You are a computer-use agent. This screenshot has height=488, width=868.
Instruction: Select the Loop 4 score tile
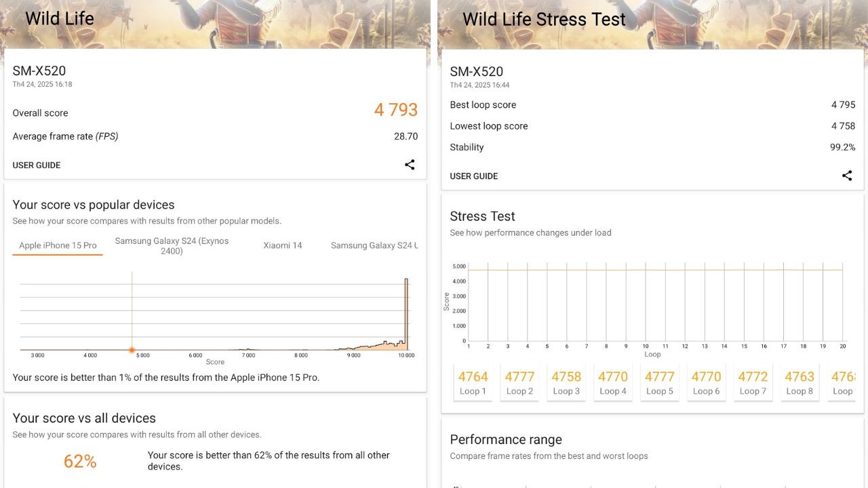click(614, 382)
